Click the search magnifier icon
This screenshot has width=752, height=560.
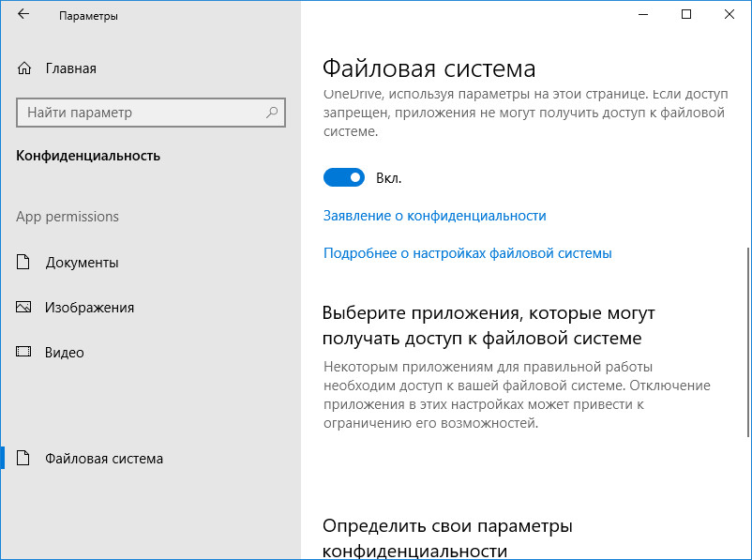272,113
